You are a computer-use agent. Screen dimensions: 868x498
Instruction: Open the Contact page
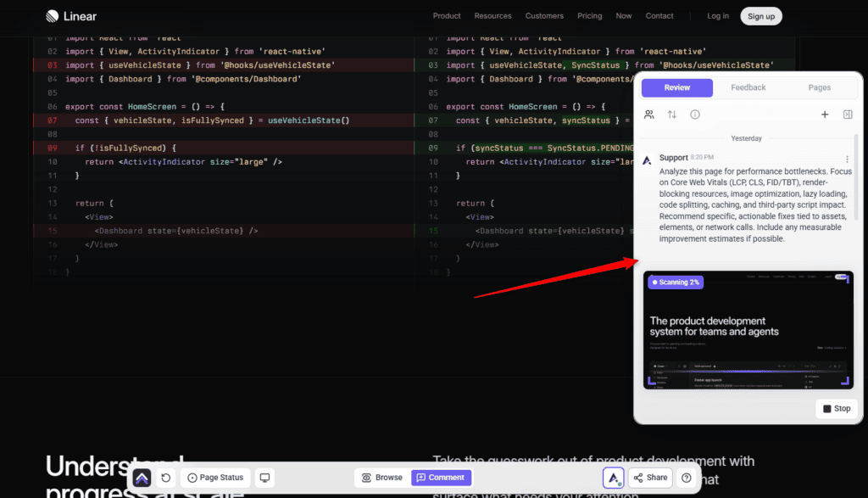659,16
